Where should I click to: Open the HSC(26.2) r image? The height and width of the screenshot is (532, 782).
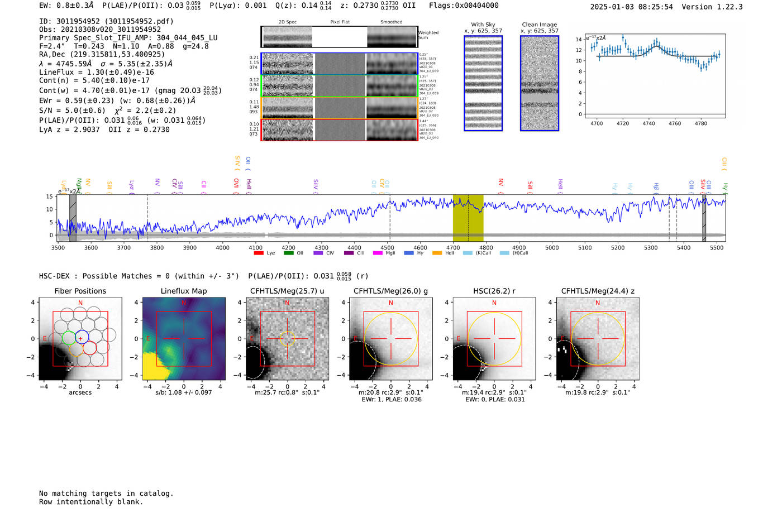494,339
